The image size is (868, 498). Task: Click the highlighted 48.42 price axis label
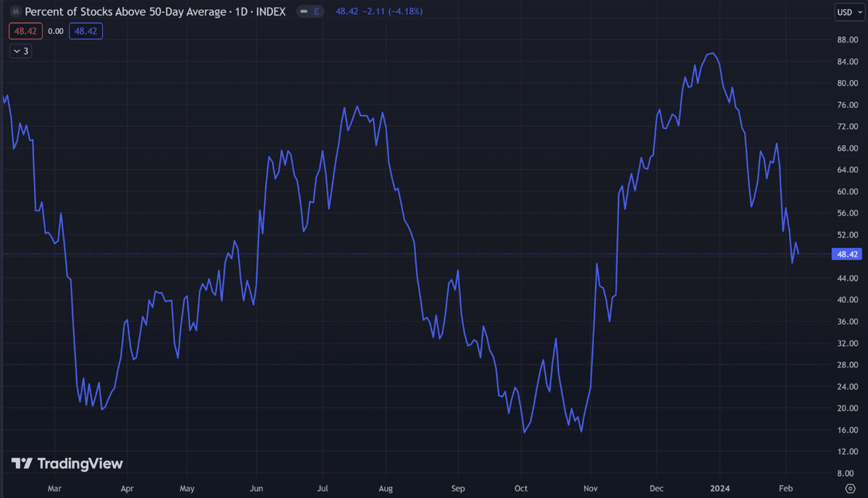pyautogui.click(x=847, y=254)
